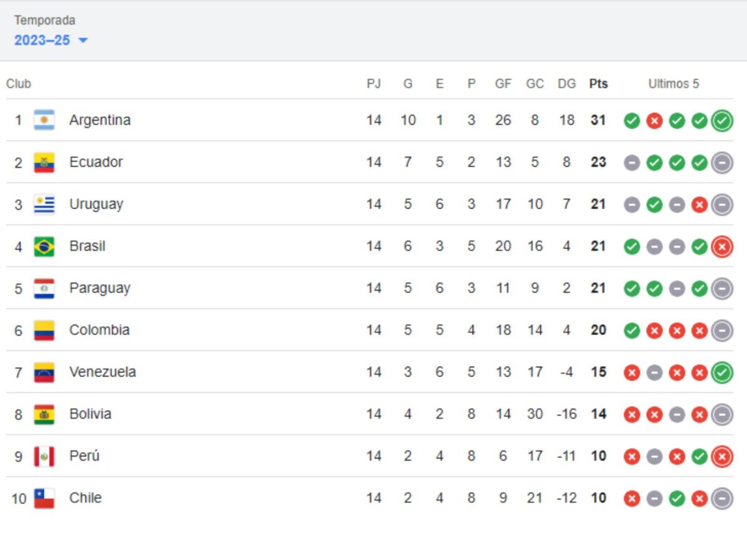Screen dimensions: 747x560
Task: Click the Brasil flag icon
Action: pyautogui.click(x=44, y=246)
